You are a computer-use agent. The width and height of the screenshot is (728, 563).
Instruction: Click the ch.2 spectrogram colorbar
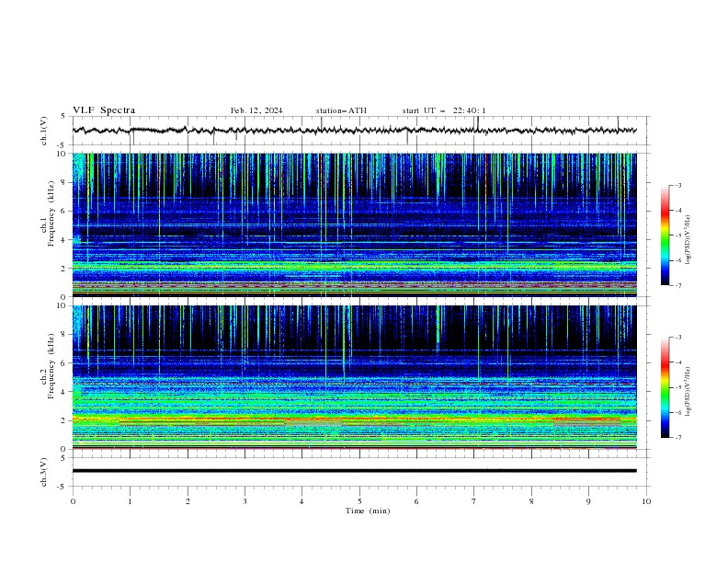[x=665, y=387]
